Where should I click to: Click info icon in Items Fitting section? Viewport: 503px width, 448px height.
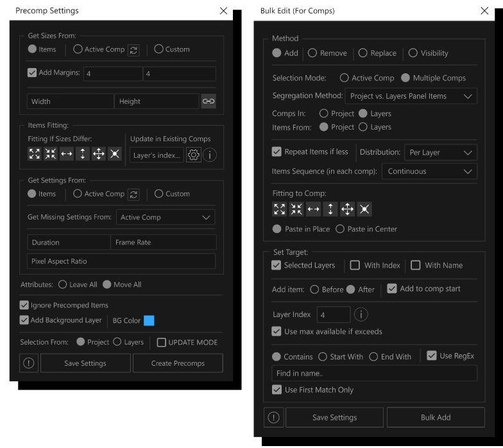pos(210,155)
